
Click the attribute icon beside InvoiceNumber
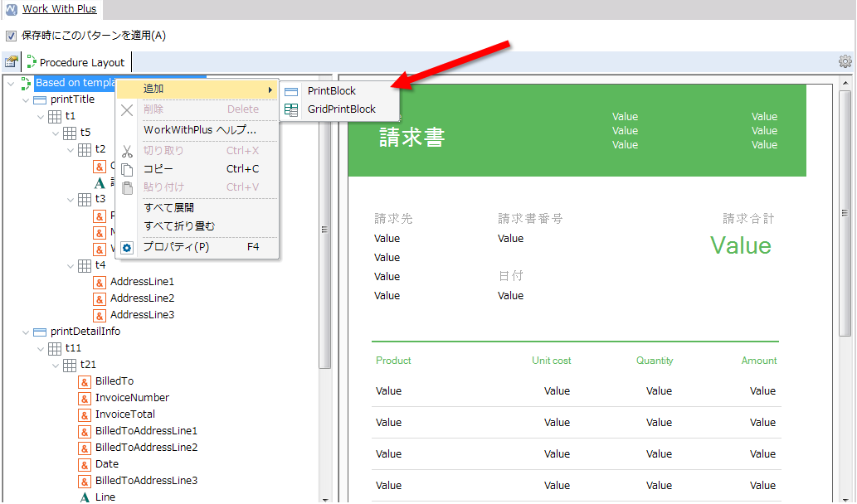pyautogui.click(x=85, y=398)
